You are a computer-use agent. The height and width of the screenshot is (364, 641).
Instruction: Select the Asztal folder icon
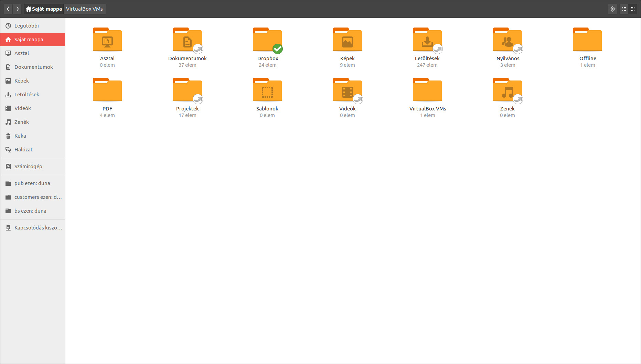point(107,40)
